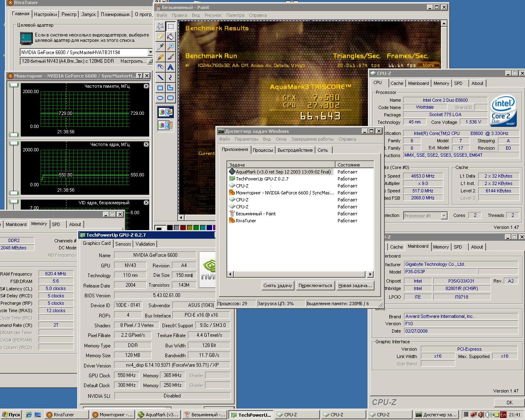Select the TechPowerUp GPU-Z 0.2.7 task row
525x420 pixels.
click(x=300, y=179)
